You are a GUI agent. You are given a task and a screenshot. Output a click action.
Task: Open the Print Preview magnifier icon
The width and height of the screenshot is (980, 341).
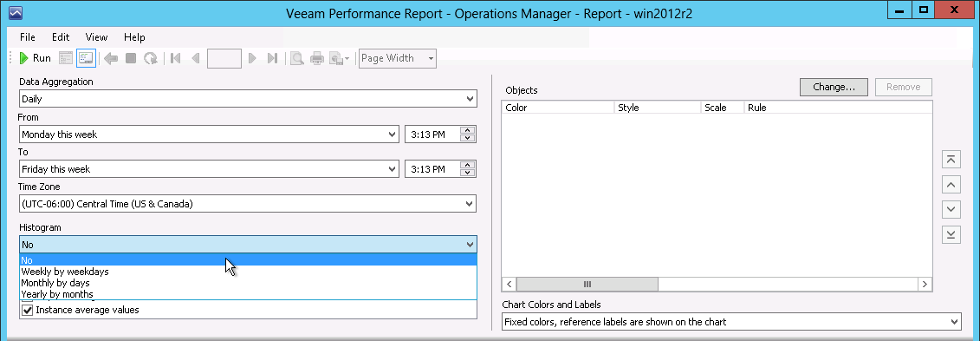click(x=297, y=58)
